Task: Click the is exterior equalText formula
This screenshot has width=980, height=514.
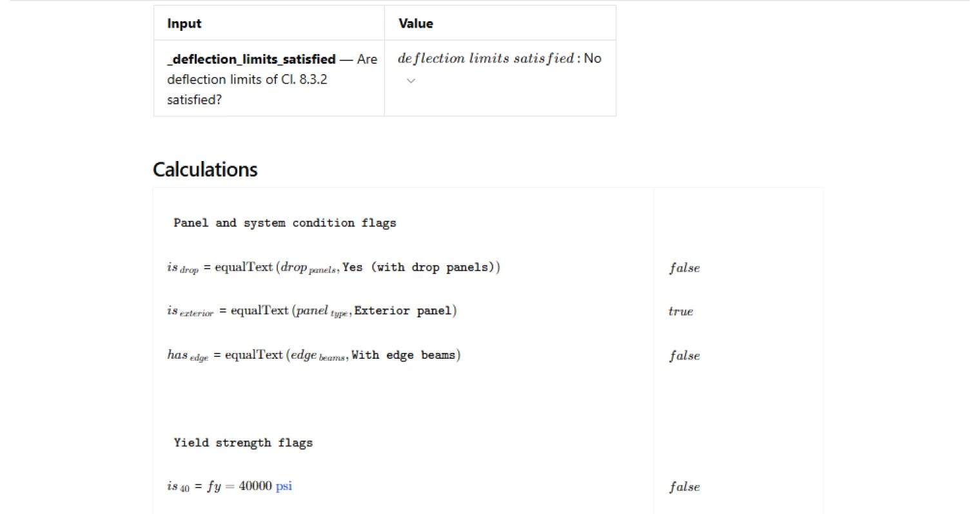Action: [x=311, y=311]
